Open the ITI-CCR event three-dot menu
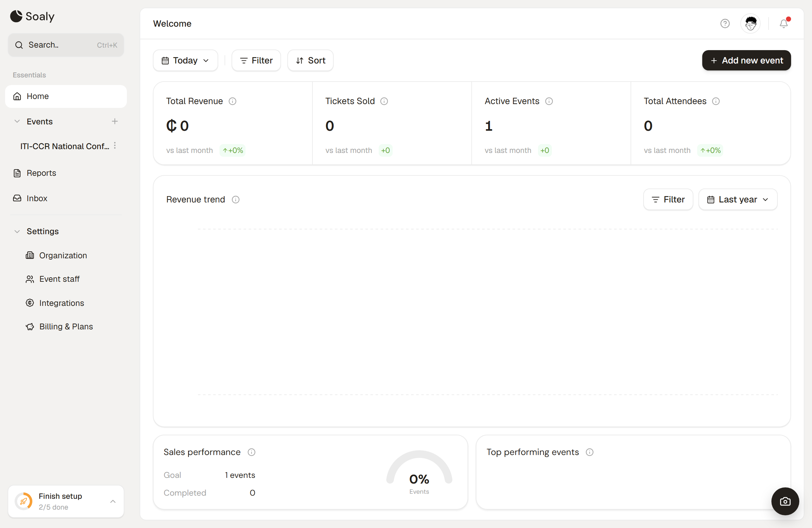 115,146
